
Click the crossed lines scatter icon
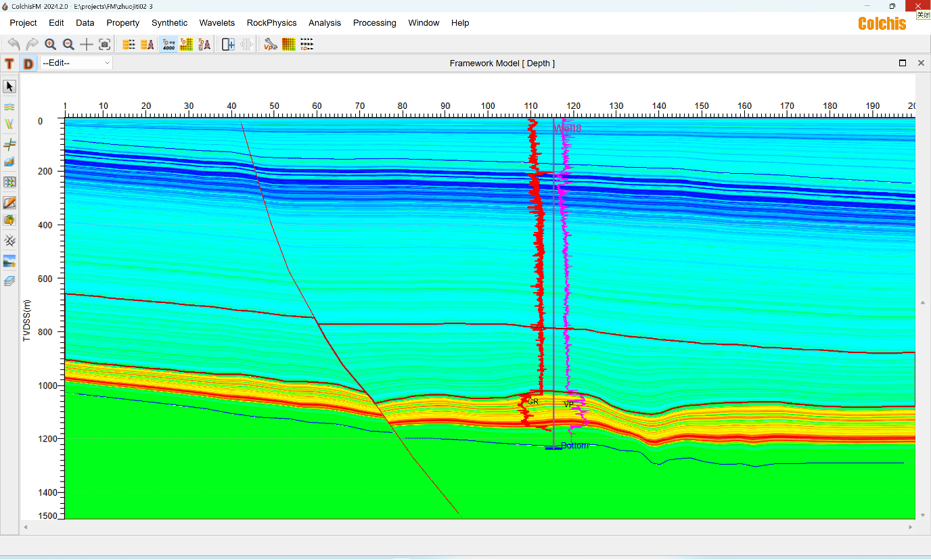point(9,241)
